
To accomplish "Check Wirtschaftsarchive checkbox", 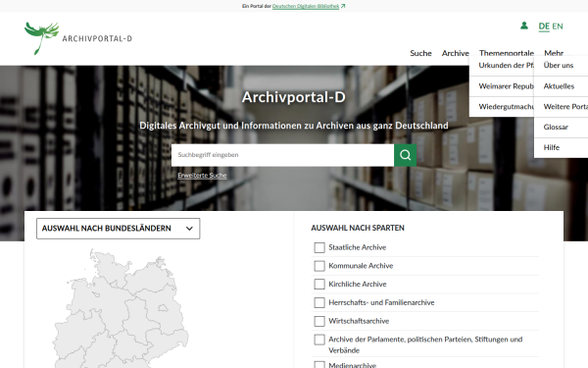I will point(319,321).
